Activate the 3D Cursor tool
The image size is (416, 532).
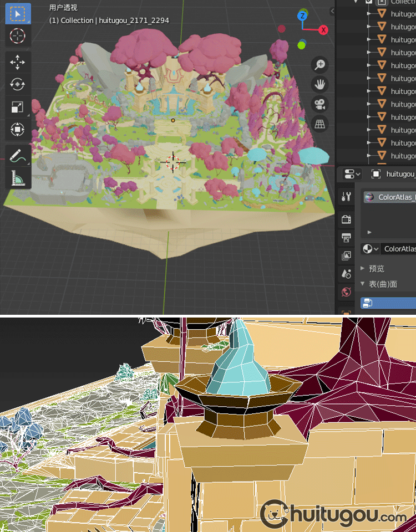(x=18, y=36)
